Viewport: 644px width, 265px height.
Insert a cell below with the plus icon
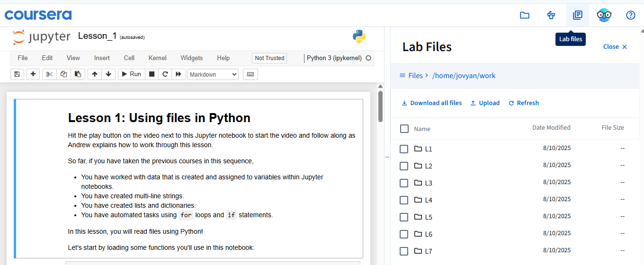(33, 74)
